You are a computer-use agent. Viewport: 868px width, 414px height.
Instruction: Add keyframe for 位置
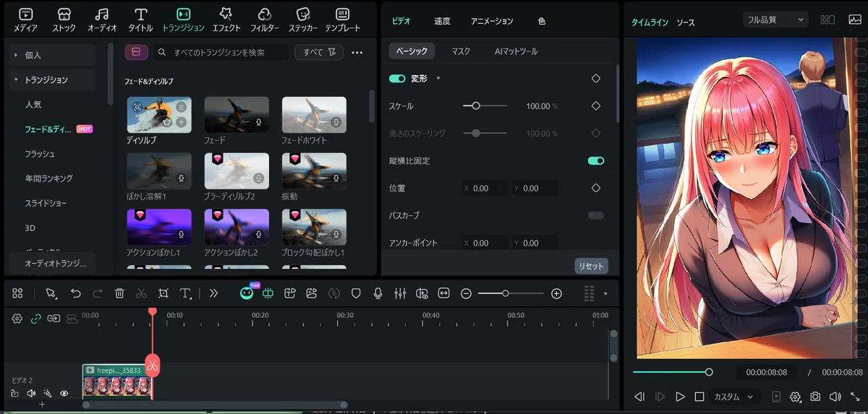pos(596,188)
